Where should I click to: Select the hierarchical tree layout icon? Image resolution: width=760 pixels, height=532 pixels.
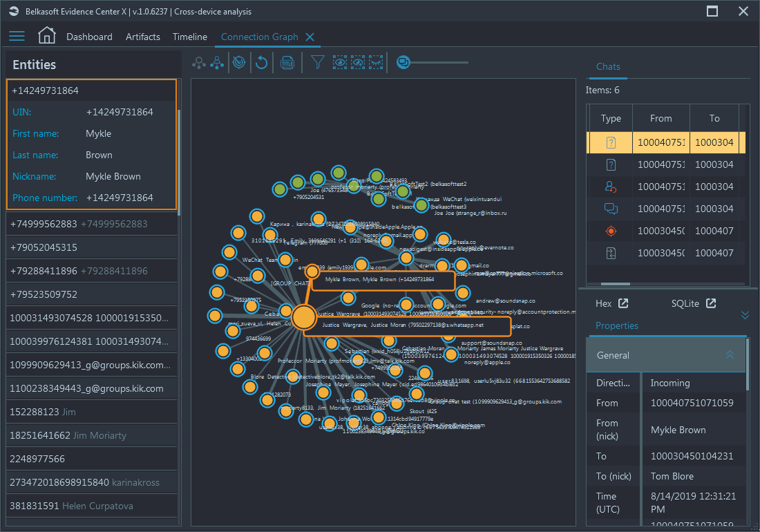tap(217, 62)
